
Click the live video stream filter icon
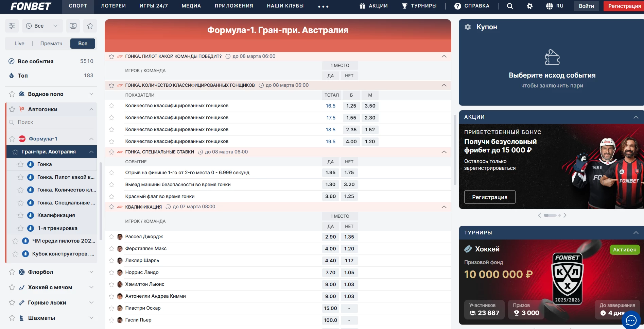73,26
